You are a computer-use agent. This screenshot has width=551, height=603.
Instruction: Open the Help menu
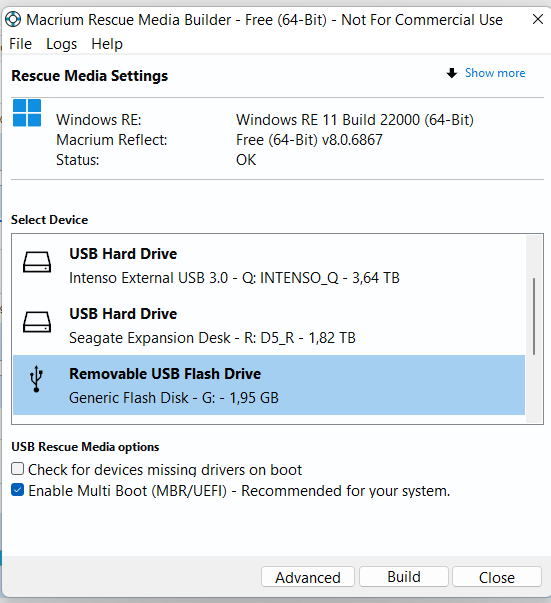pos(107,44)
